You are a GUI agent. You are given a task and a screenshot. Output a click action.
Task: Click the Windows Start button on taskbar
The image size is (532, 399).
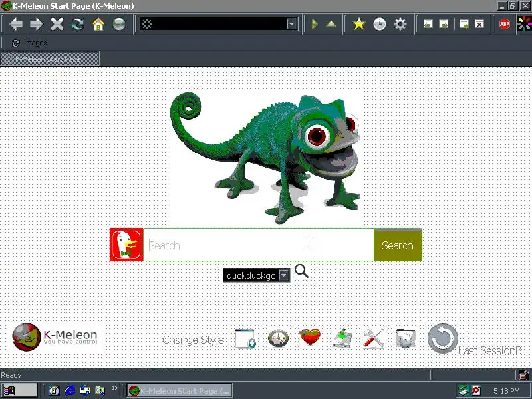point(19,390)
